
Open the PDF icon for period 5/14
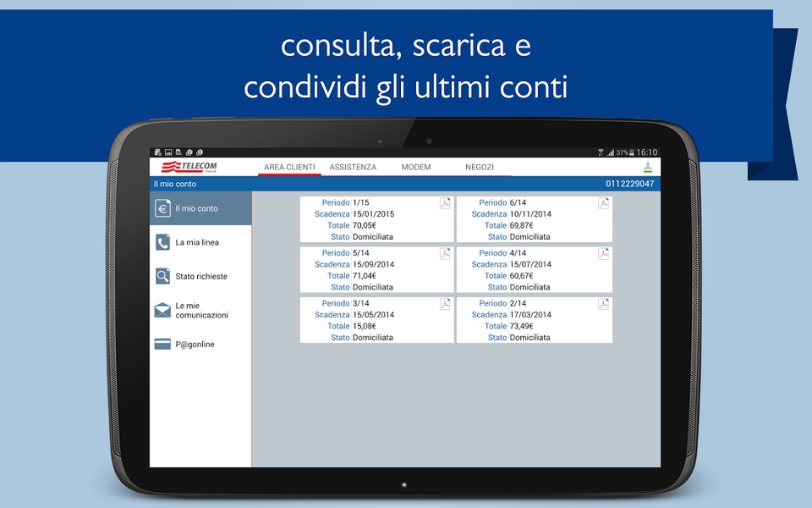pyautogui.click(x=446, y=253)
